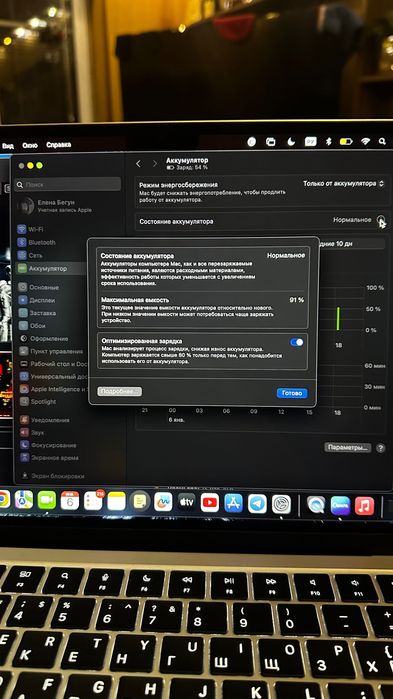
Task: Open Reminders from the Dock
Action: [93, 501]
